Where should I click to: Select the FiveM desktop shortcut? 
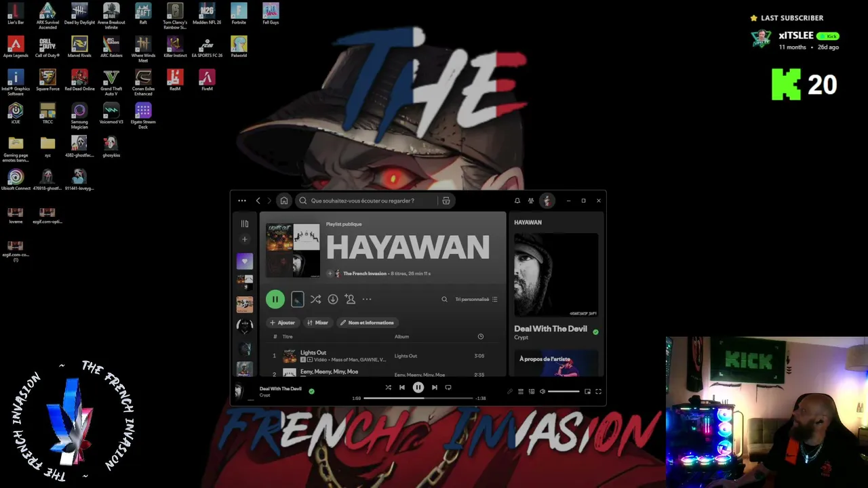pyautogui.click(x=207, y=80)
